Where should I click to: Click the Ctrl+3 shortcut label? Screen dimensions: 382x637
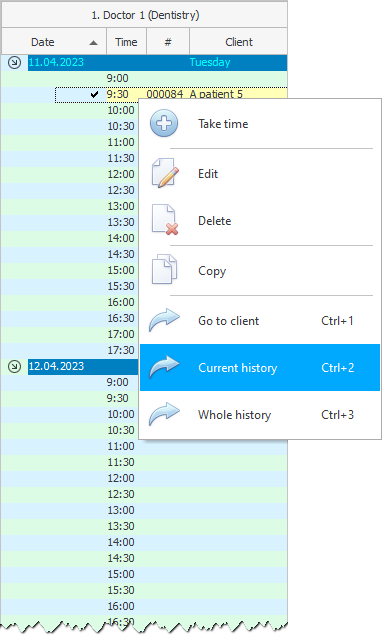point(337,414)
